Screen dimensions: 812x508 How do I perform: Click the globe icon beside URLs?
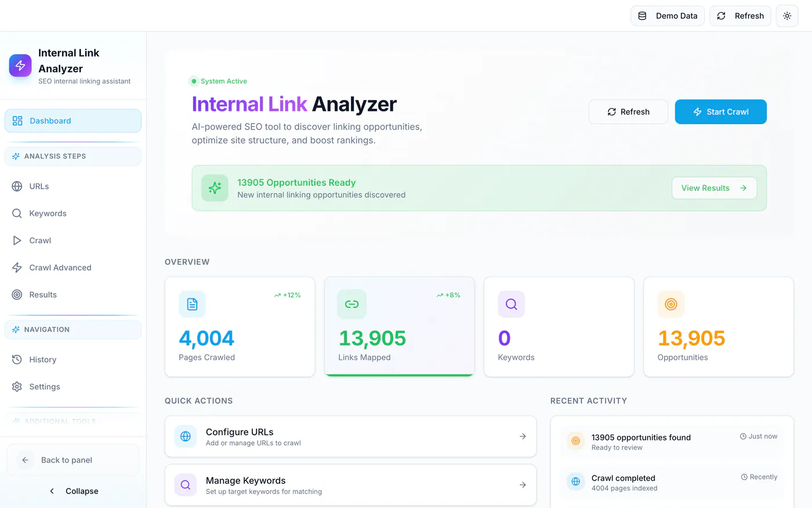pos(17,186)
